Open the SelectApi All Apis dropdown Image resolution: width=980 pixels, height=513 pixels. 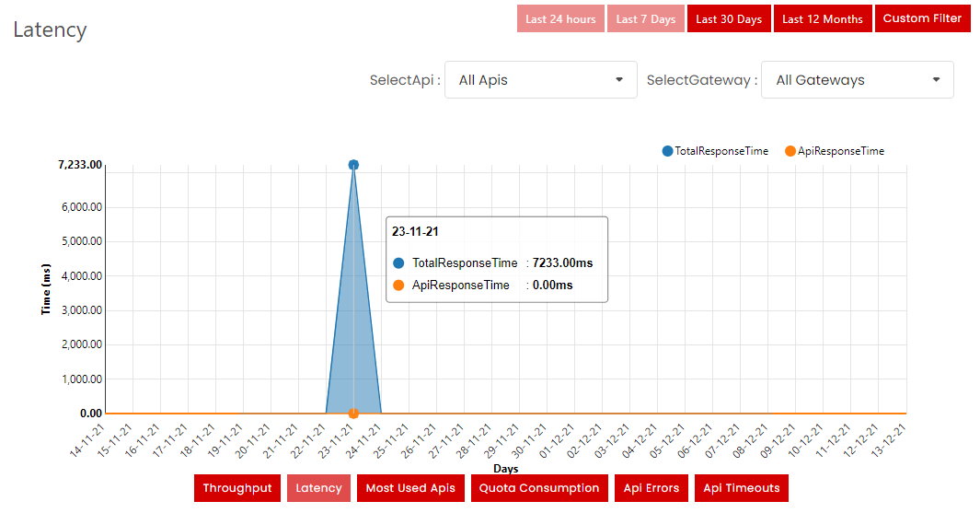(x=540, y=80)
